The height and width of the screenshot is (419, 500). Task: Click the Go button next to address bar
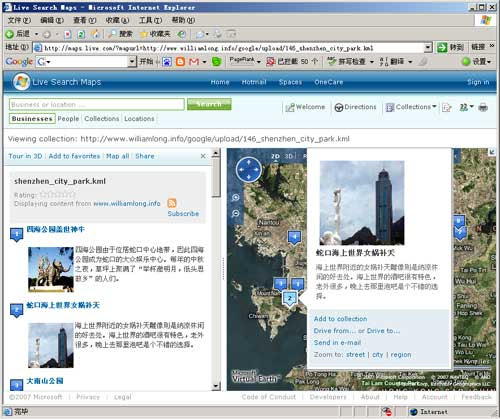coord(451,48)
